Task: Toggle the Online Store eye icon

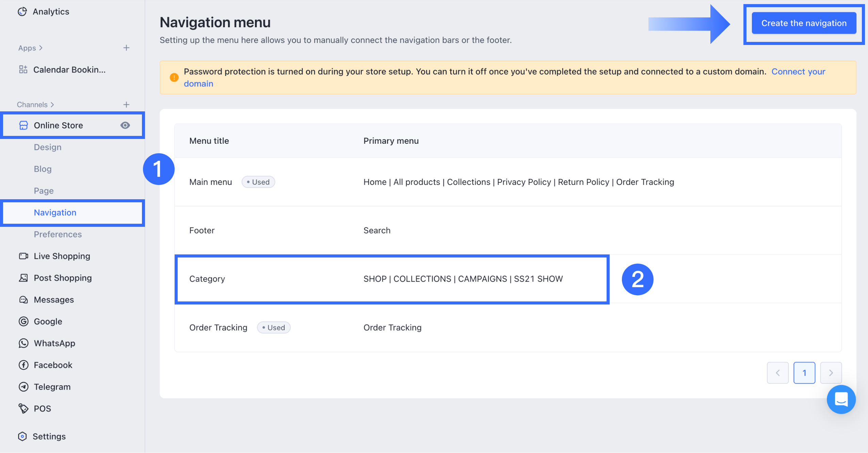Action: tap(125, 125)
